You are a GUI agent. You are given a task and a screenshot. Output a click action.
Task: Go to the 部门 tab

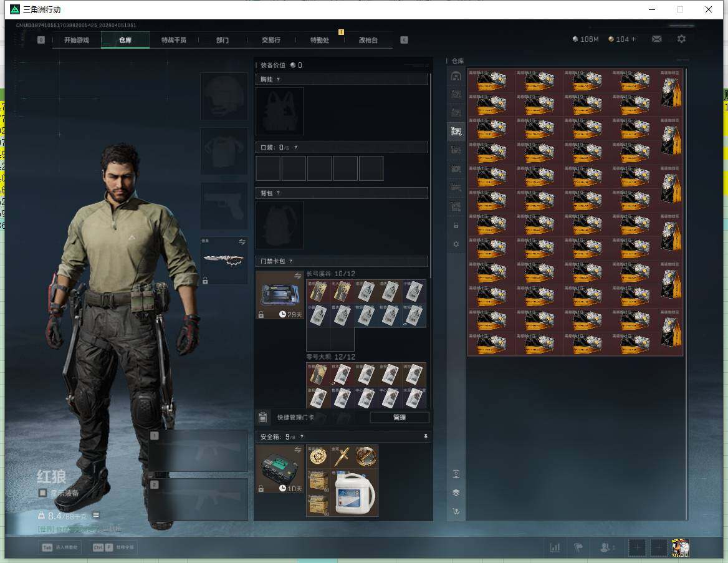(223, 40)
